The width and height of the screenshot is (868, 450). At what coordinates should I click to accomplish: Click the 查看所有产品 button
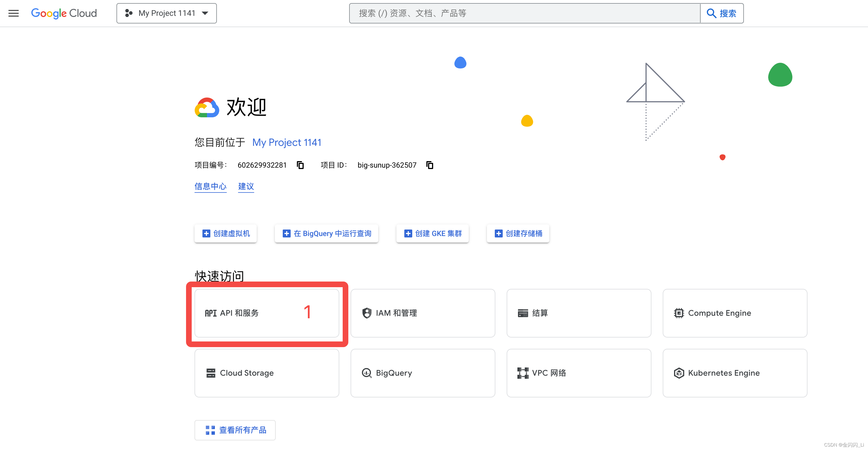pos(235,430)
